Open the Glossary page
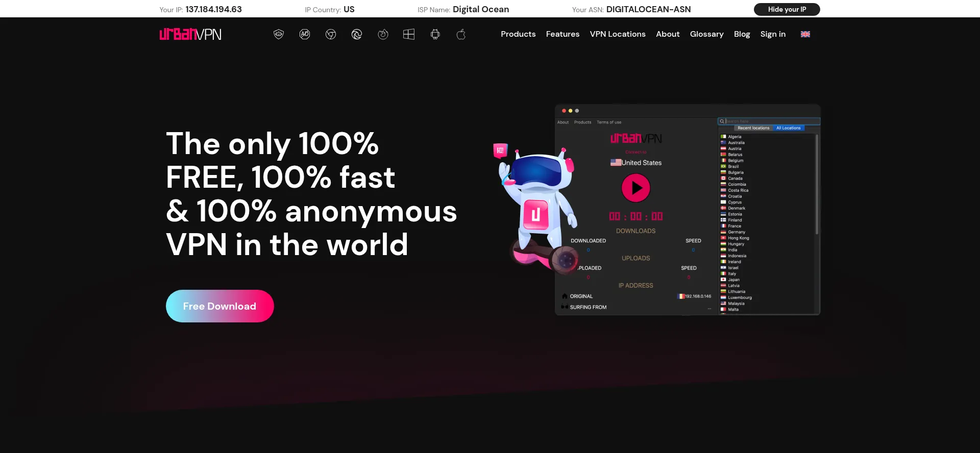Viewport: 980px width, 453px height. tap(706, 34)
